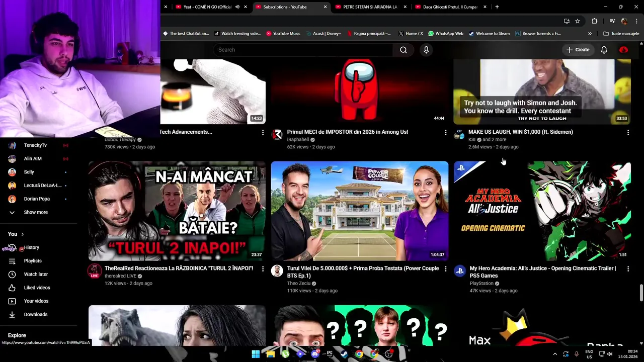Open Dorian Popa subscription channel
Screen dimensions: 644x362
37,199
